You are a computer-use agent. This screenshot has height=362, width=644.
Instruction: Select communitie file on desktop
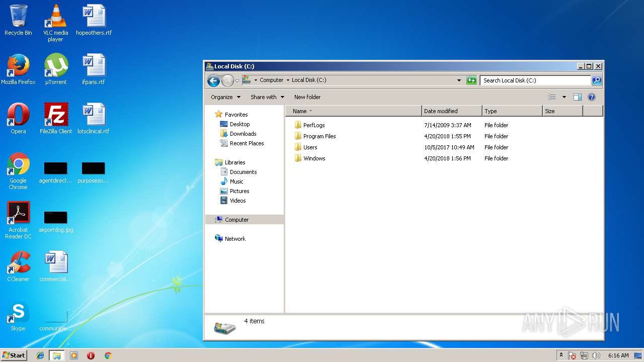[x=55, y=321]
